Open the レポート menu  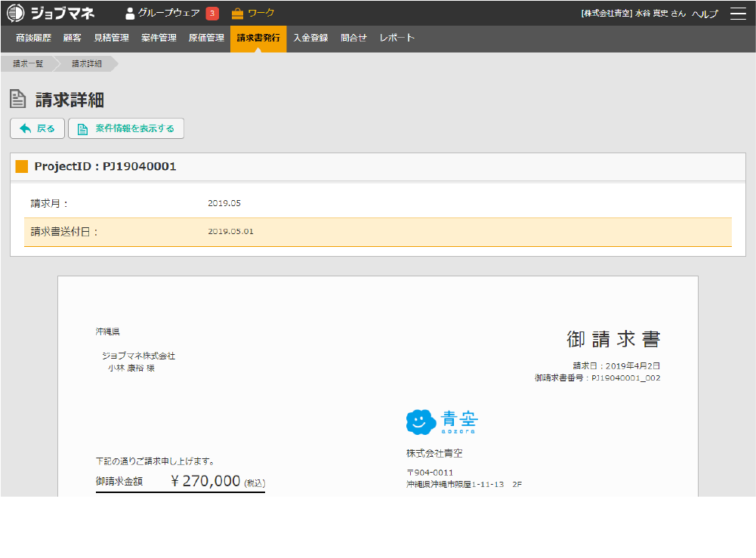click(397, 38)
